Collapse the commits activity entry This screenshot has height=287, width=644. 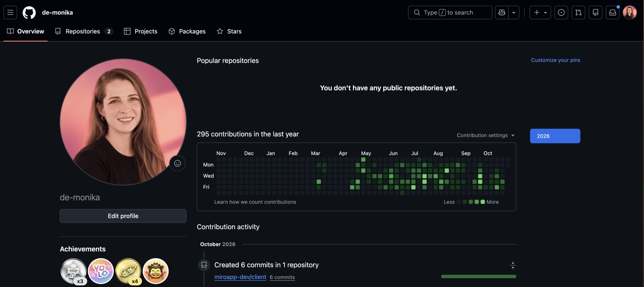pos(513,265)
